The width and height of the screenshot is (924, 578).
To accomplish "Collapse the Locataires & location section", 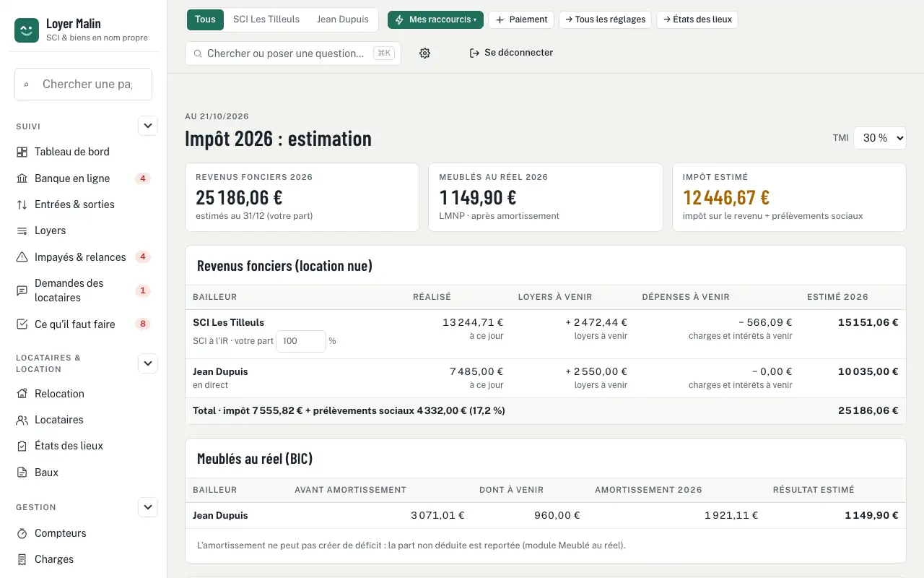I will click(148, 363).
